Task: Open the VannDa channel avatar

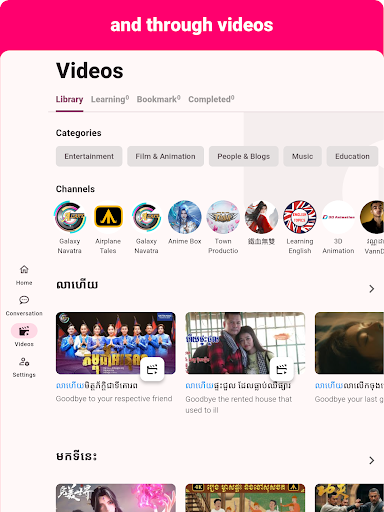Action: pyautogui.click(x=372, y=217)
